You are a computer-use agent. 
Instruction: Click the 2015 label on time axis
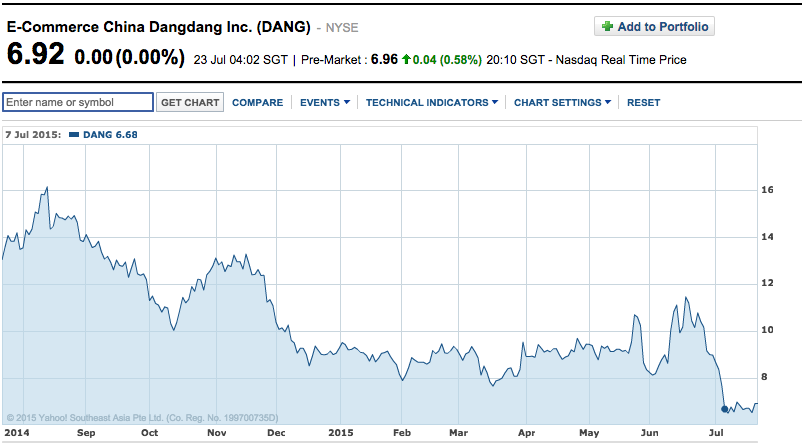340,433
